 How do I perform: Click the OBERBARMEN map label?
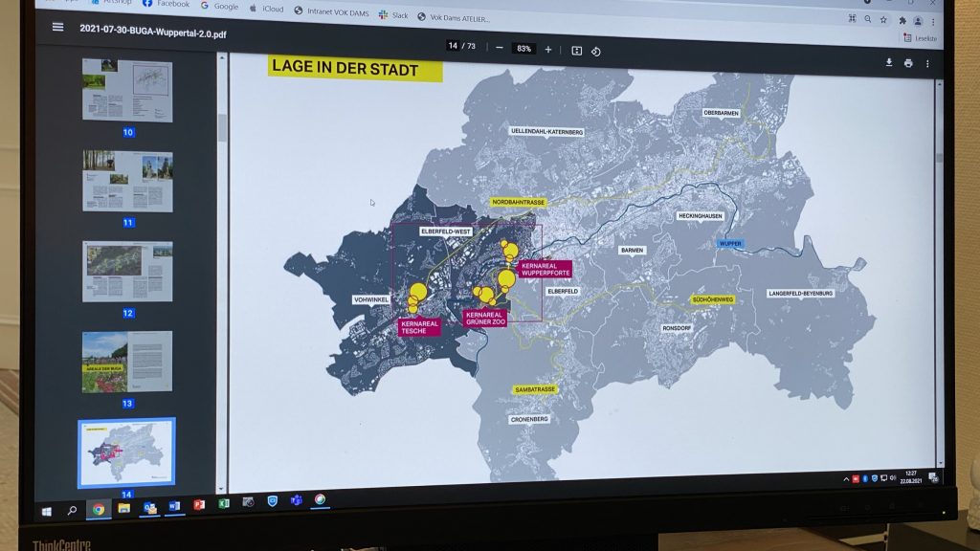[x=721, y=113]
